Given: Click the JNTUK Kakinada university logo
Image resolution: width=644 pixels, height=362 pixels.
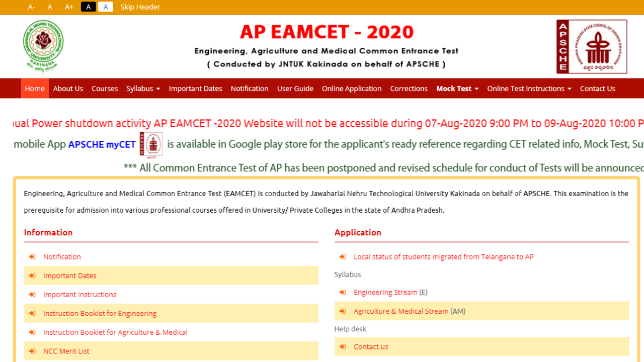Looking at the screenshot, I should [43, 46].
